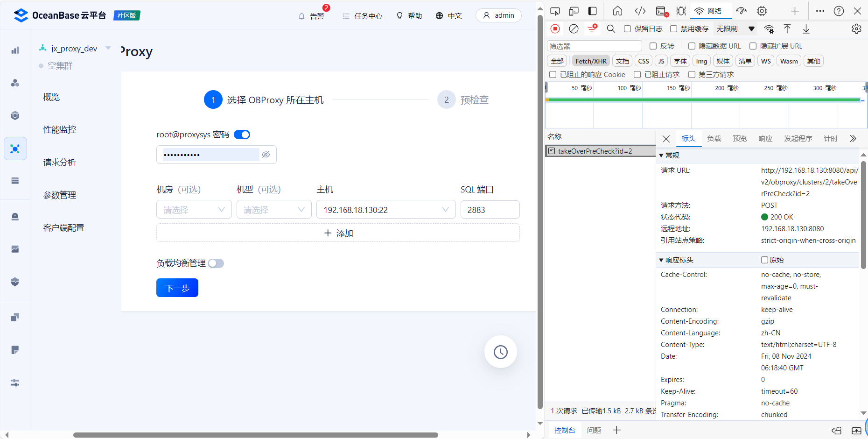Enable load balancing management switch
The image size is (868, 439).
coord(216,263)
